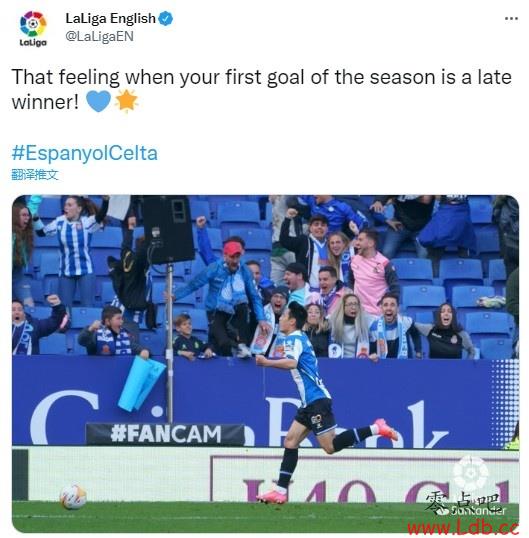The width and height of the screenshot is (529, 538).
Task: Click the LaLiga wordmark under avatar
Action: click(x=33, y=43)
